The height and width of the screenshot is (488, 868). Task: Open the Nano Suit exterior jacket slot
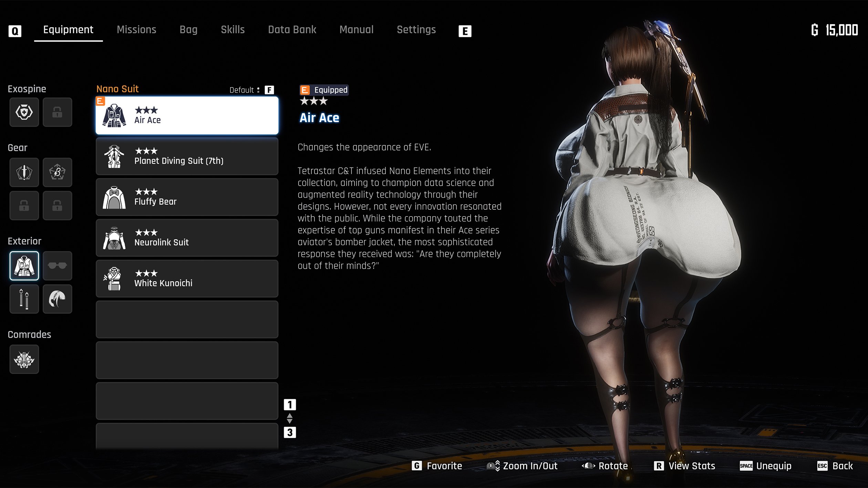tap(24, 266)
